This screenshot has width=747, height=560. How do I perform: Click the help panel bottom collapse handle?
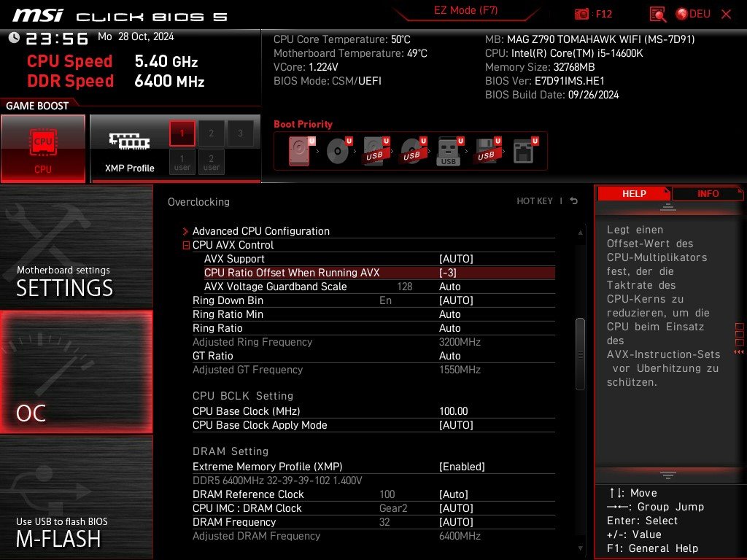tap(668, 475)
